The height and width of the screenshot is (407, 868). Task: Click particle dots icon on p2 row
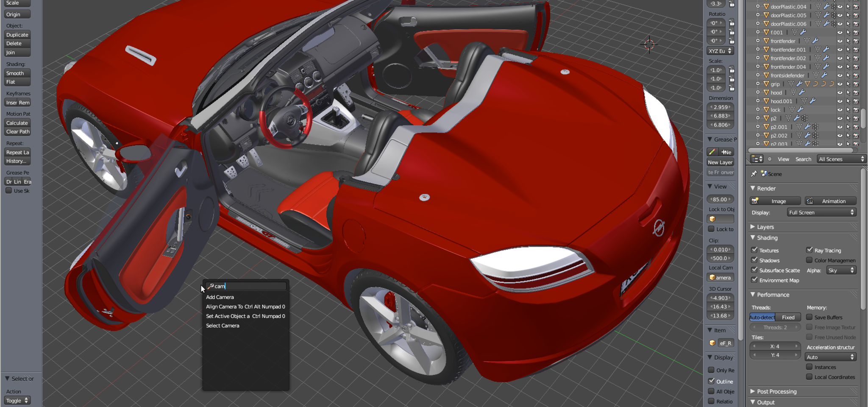point(804,118)
